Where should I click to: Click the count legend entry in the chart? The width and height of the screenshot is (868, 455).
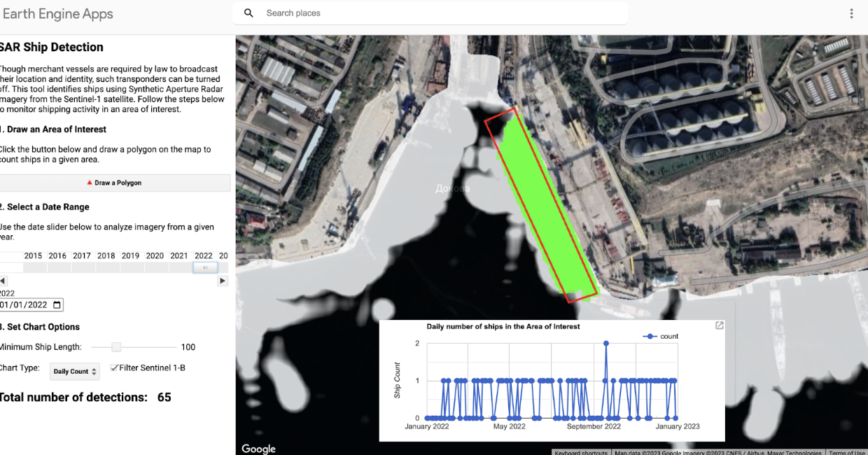point(661,337)
